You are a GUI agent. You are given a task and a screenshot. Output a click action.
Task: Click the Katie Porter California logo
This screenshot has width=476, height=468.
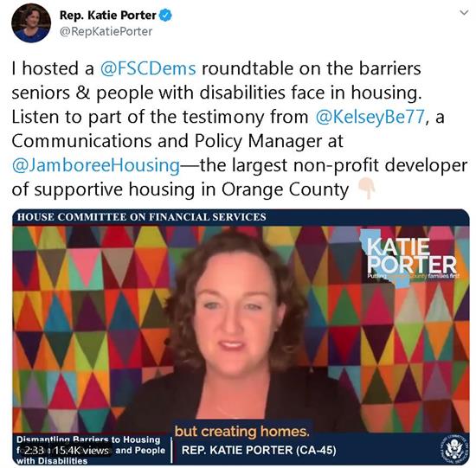pos(408,257)
